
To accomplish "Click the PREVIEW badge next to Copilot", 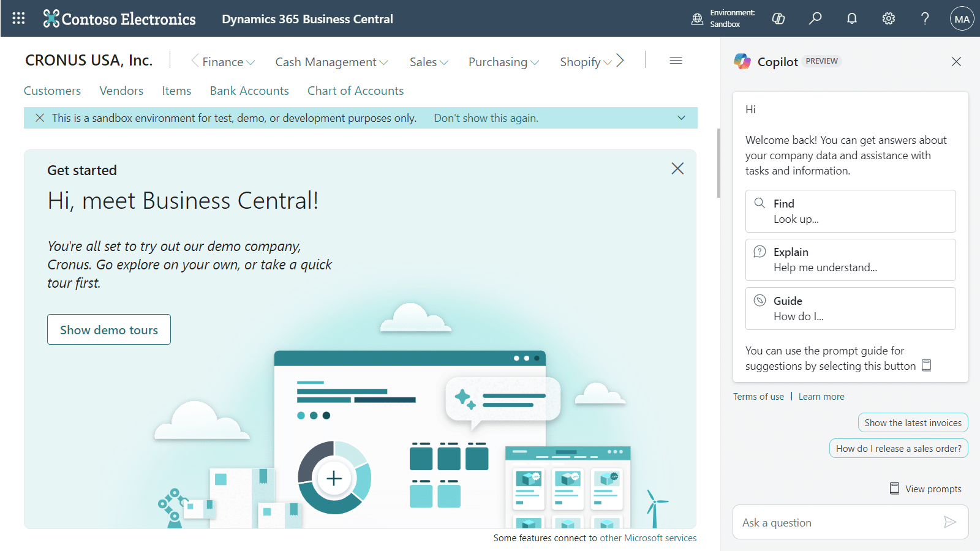I will pos(821,61).
